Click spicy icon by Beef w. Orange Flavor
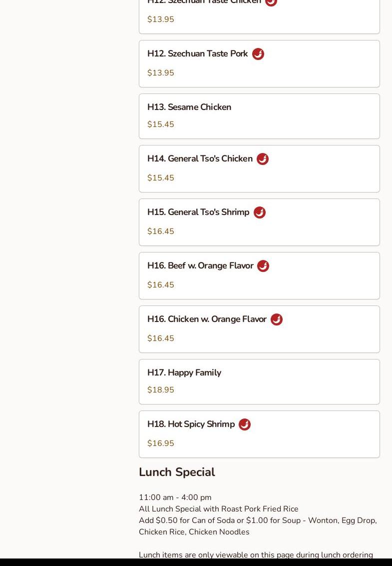This screenshot has height=566, width=392. [x=263, y=266]
